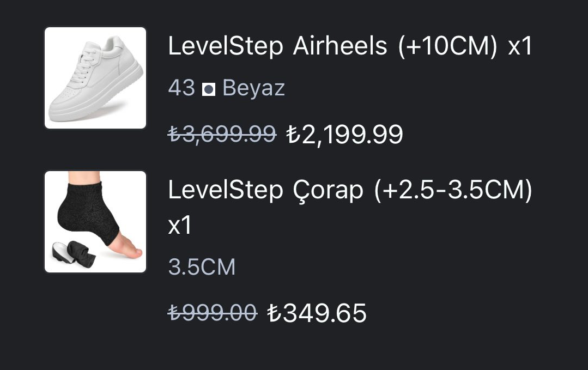Click the lira symbol before 2,199.99
The image size is (588, 370).
(x=293, y=135)
